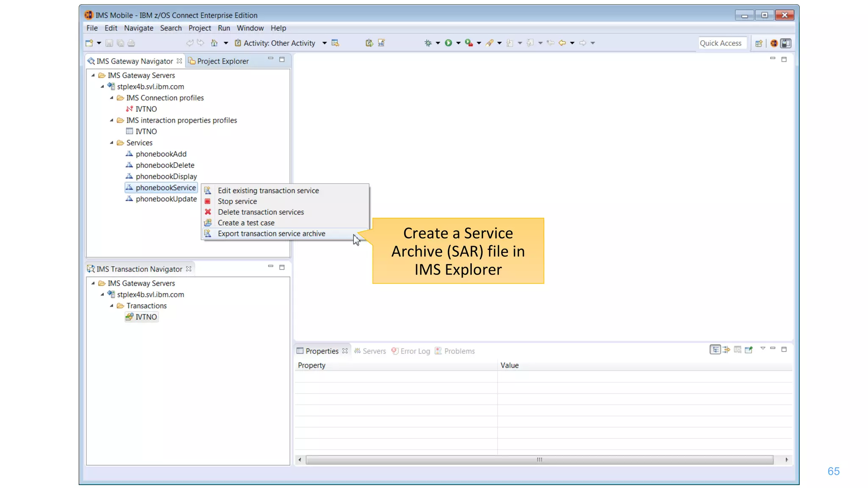Viewport: 868px width, 488px height.
Task: Collapse the Services folder
Action: [112, 143]
